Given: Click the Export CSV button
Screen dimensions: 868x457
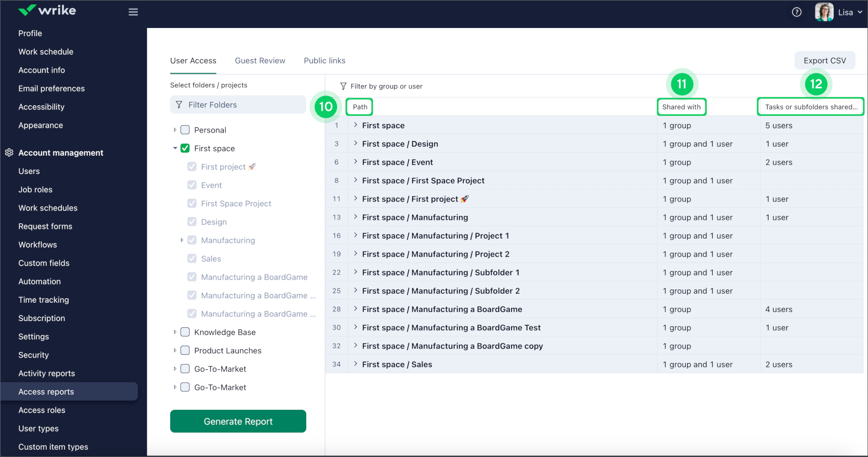Looking at the screenshot, I should (x=825, y=61).
